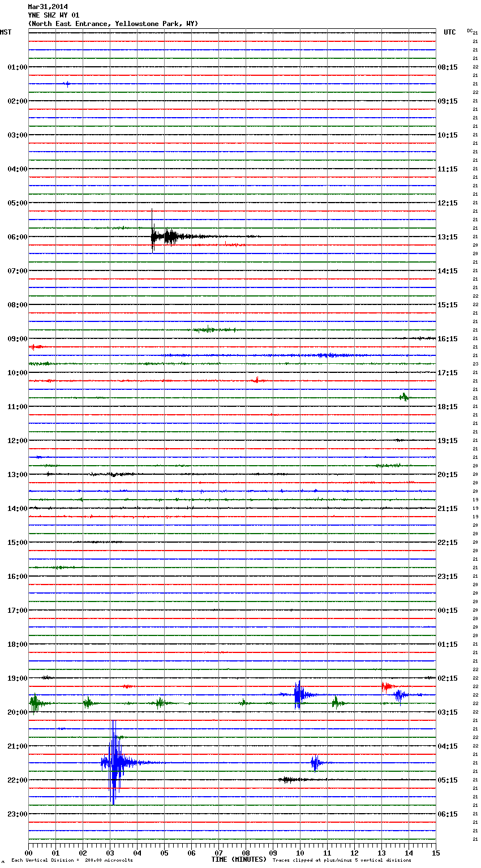Click minute 05 on the bottom axis
481x868 pixels.
tap(164, 853)
